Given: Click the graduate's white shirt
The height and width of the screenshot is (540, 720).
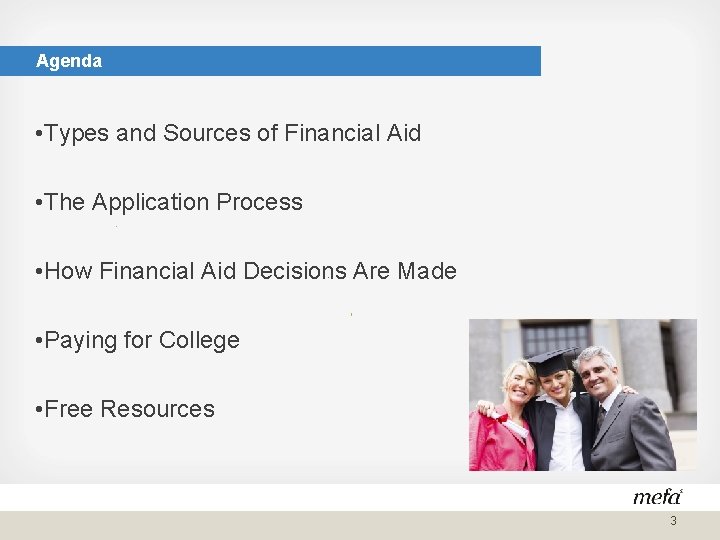Looking at the screenshot, I should click(565, 434).
